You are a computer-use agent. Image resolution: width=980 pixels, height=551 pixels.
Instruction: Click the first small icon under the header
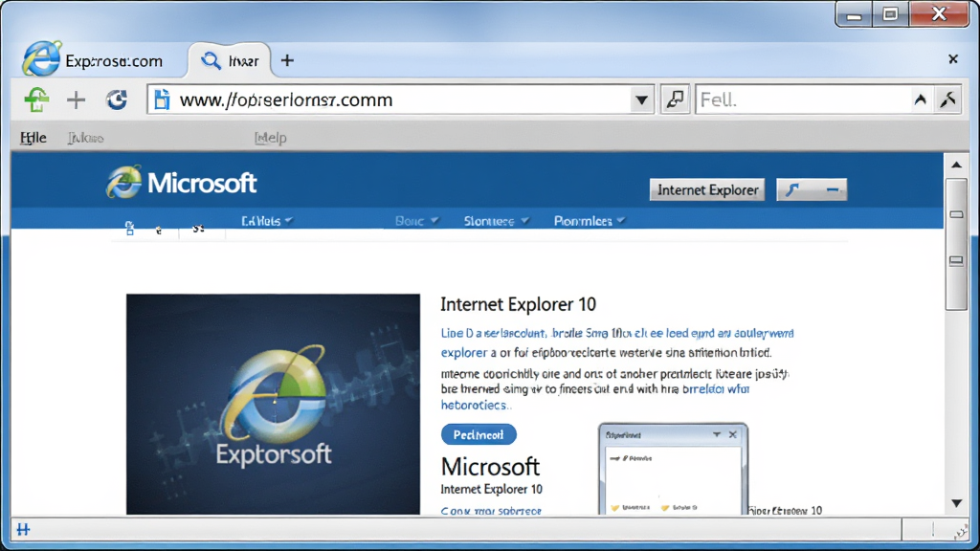tap(129, 229)
